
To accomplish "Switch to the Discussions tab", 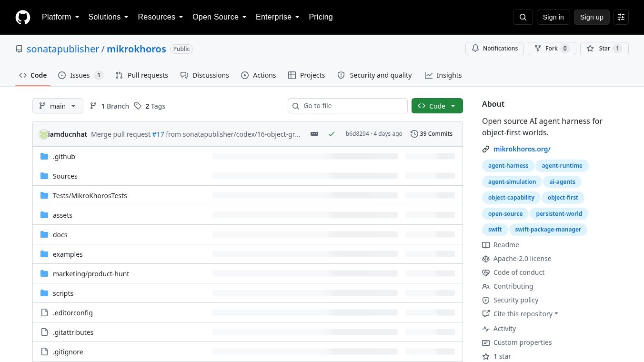I will [x=205, y=75].
